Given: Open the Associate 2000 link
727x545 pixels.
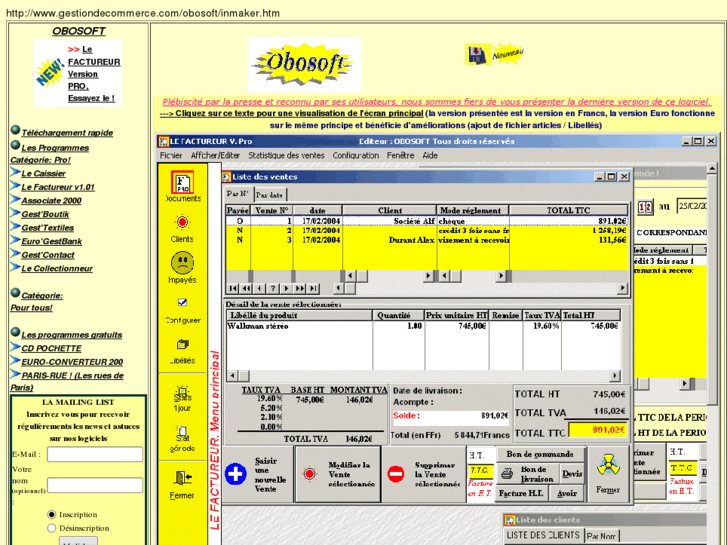Looking at the screenshot, I should click(x=51, y=200).
